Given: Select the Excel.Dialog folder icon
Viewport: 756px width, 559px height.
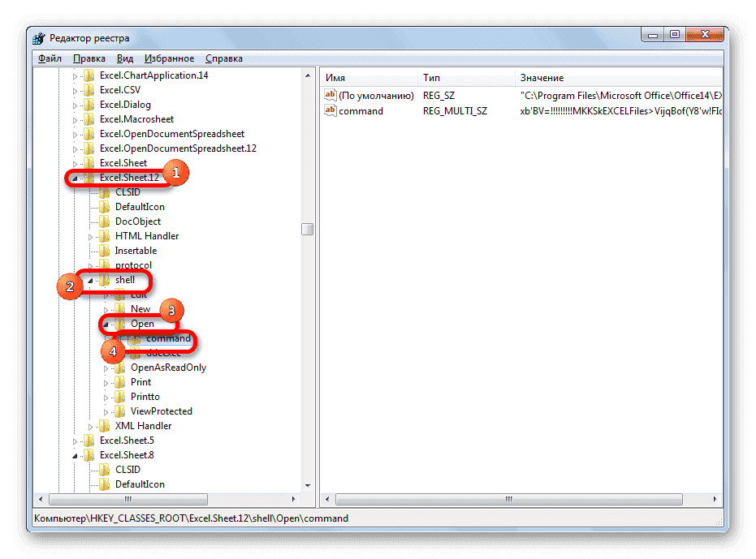Looking at the screenshot, I should pos(89,105).
